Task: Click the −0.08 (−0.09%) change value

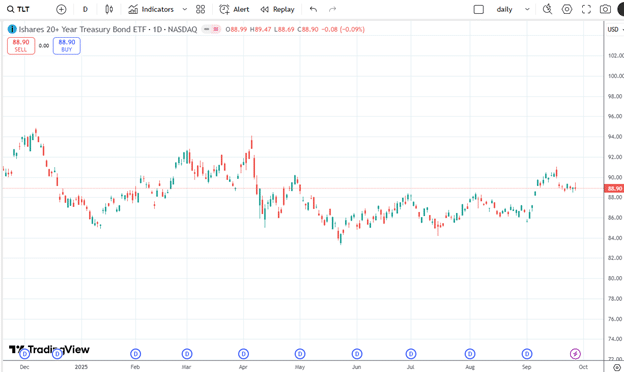Action: pos(343,29)
